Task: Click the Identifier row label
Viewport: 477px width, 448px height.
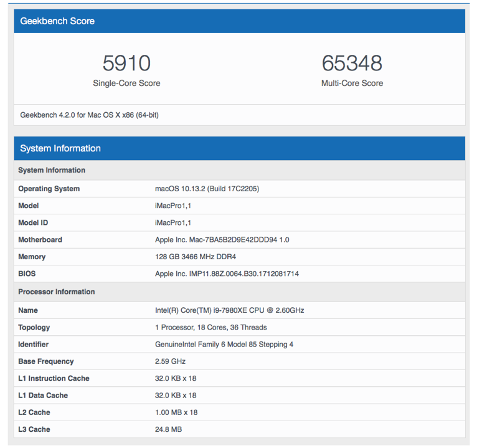Action: tap(34, 345)
